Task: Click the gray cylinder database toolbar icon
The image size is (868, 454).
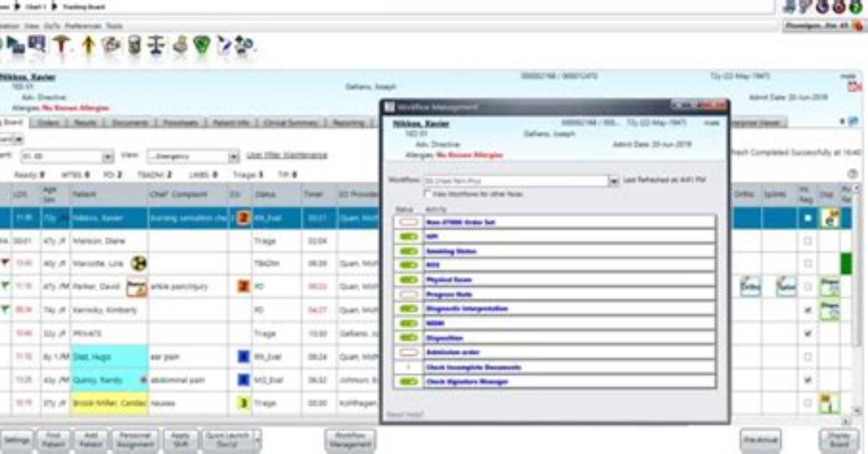Action: [135, 45]
